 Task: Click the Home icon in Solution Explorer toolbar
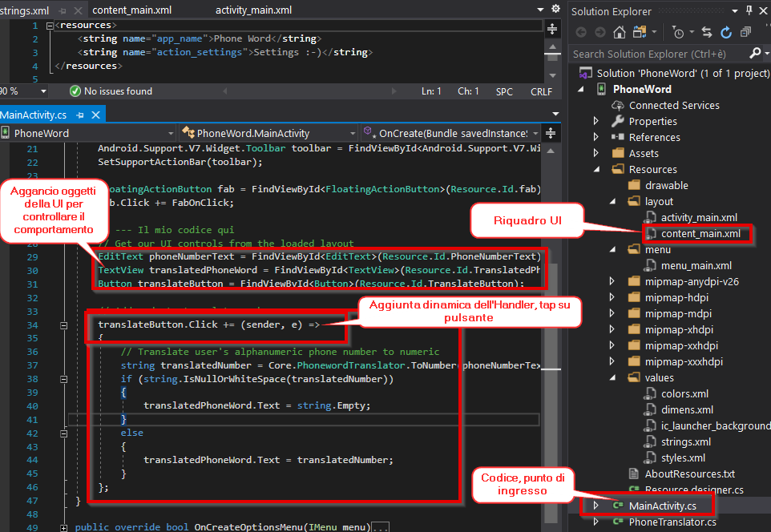620,33
